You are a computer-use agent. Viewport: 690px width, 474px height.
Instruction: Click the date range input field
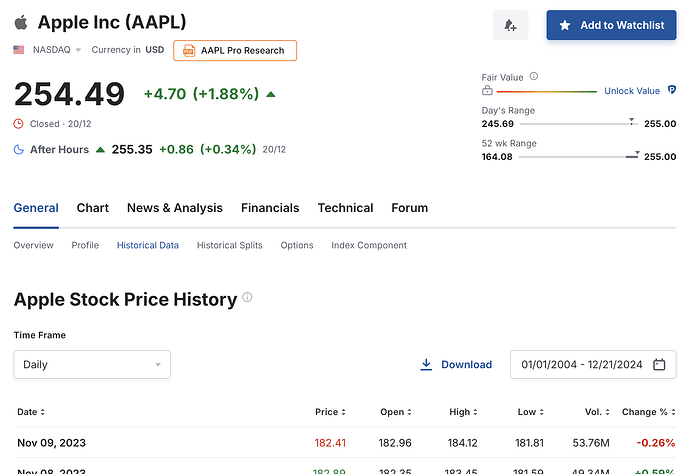click(x=593, y=364)
